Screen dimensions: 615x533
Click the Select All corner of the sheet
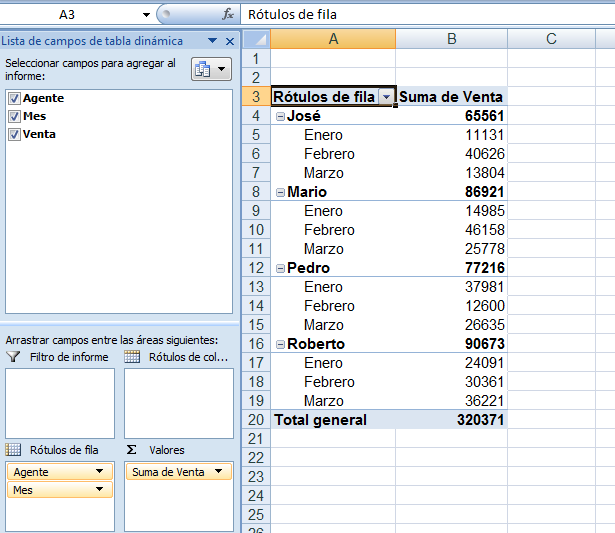256,39
